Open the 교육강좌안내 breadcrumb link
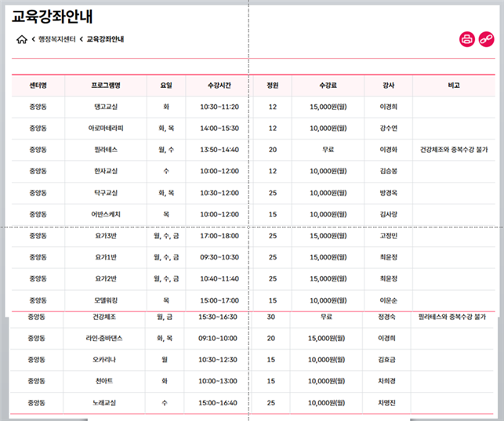This screenshot has width=504, height=421. tap(105, 39)
